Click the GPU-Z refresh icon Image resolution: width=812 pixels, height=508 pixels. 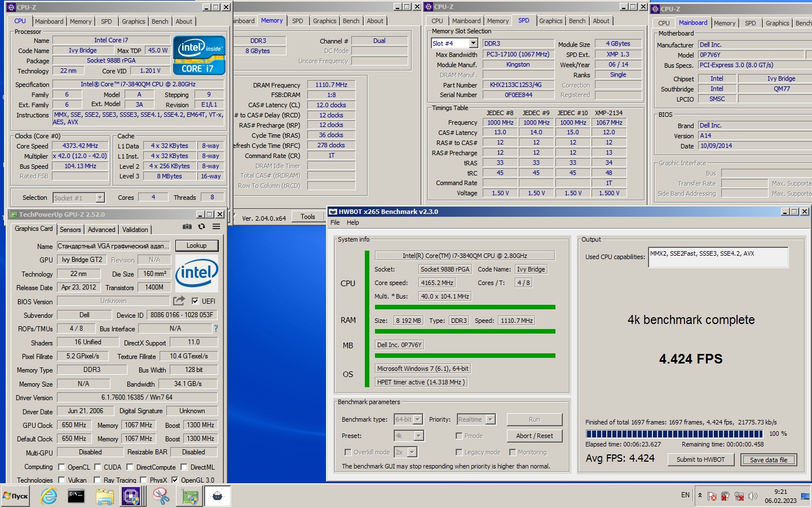tap(202, 227)
